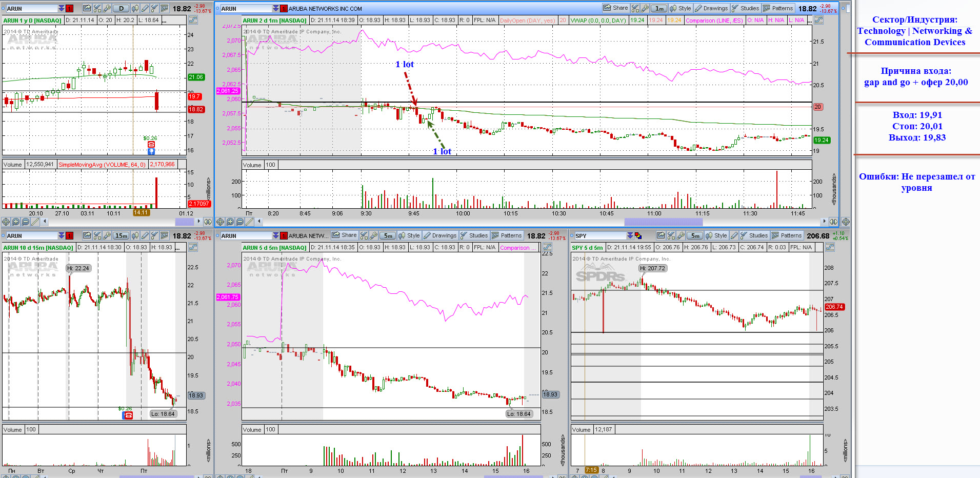Open the Patterns icon on the ARUN daily chart
Viewport: 980px width, 478px height.
point(164,8)
